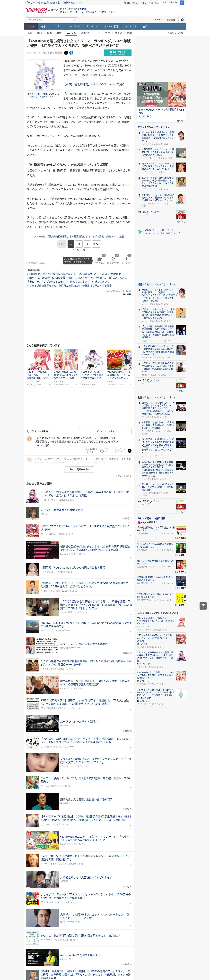
Task: Switch to the ライブ tab
Action: [x=56, y=27]
